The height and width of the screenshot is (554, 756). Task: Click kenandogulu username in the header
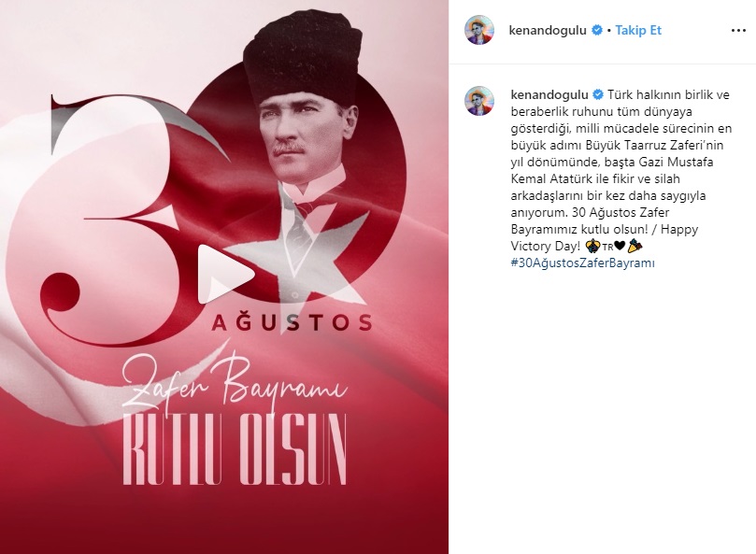[548, 30]
